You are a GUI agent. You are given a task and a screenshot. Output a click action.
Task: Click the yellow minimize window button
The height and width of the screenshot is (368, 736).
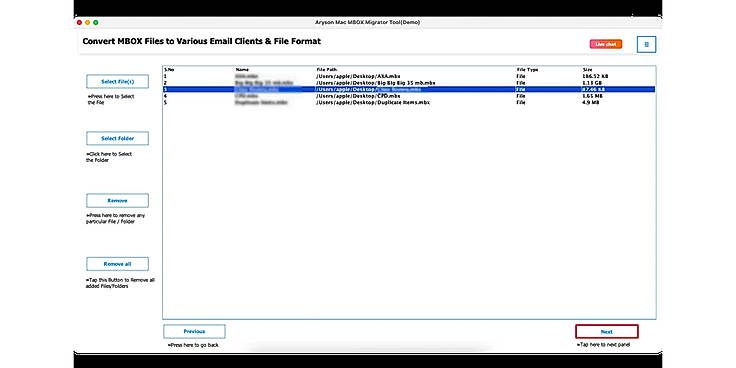click(x=87, y=22)
